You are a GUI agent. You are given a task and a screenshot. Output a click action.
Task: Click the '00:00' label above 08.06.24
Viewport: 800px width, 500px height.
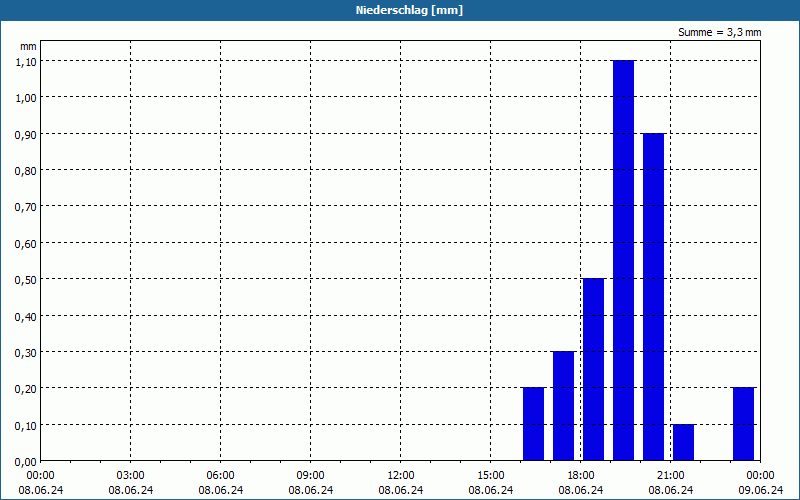pos(41,476)
